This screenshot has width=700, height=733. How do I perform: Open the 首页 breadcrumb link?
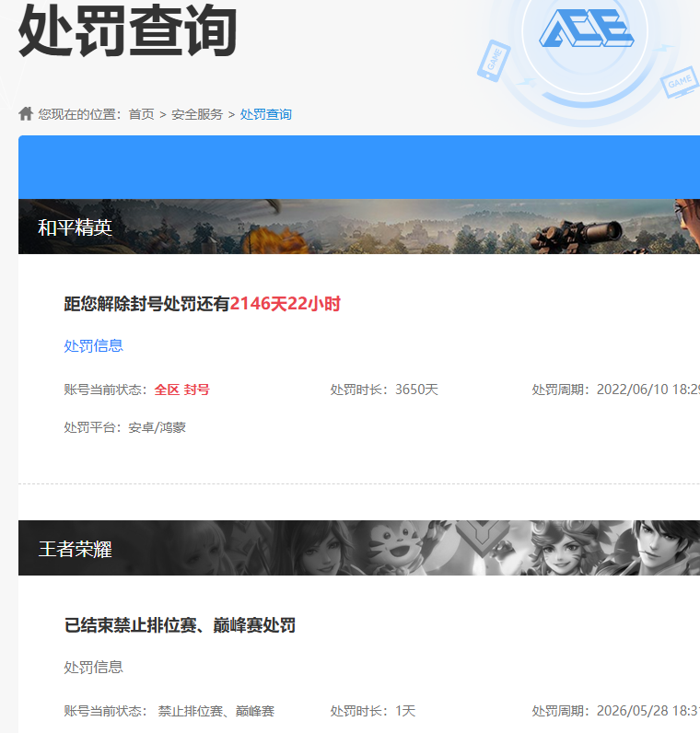(141, 114)
